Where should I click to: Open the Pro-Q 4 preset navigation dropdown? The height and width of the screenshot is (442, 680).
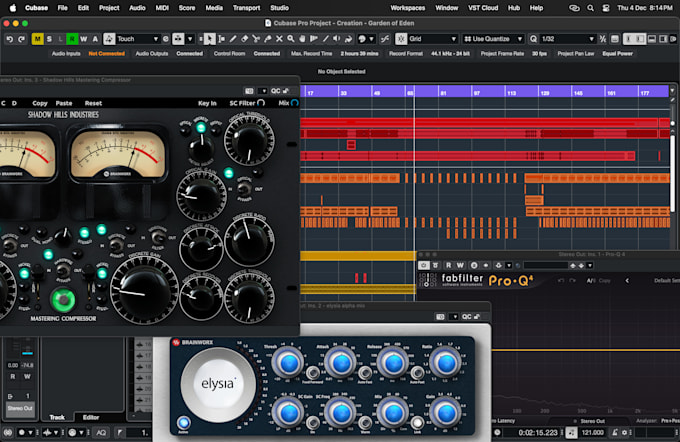click(589, 265)
